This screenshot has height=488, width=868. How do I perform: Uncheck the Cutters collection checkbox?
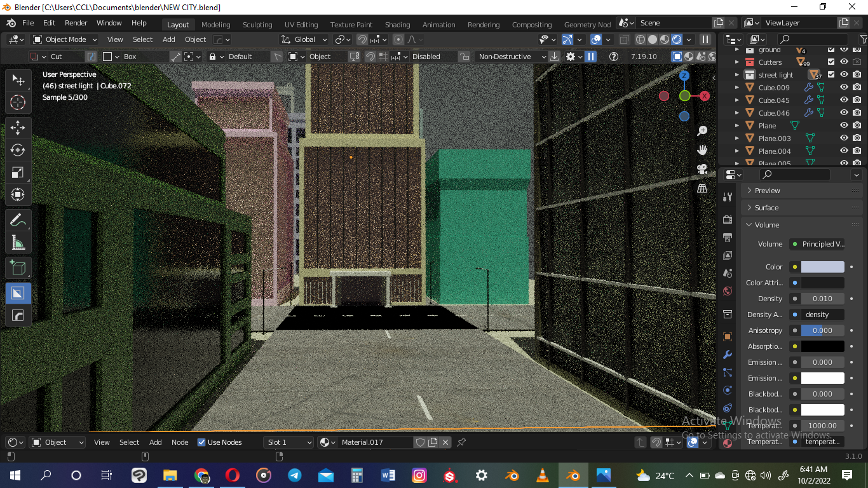[x=830, y=62]
